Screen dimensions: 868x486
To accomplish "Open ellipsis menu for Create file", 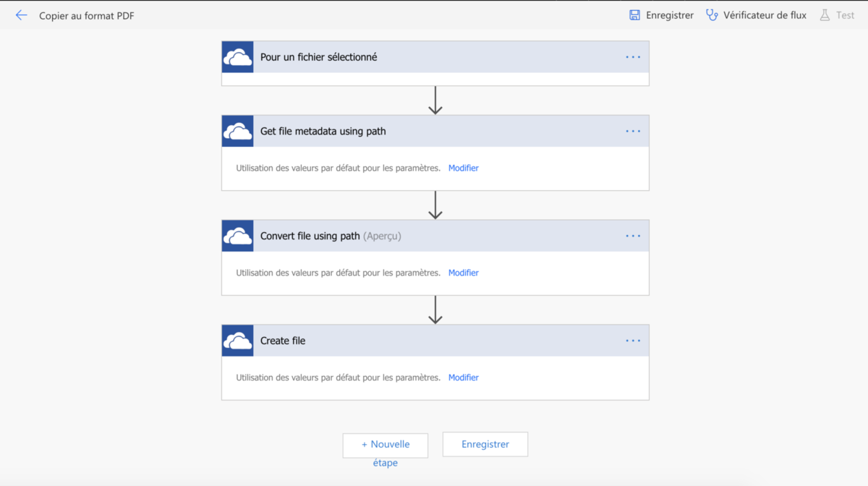I will [x=633, y=341].
